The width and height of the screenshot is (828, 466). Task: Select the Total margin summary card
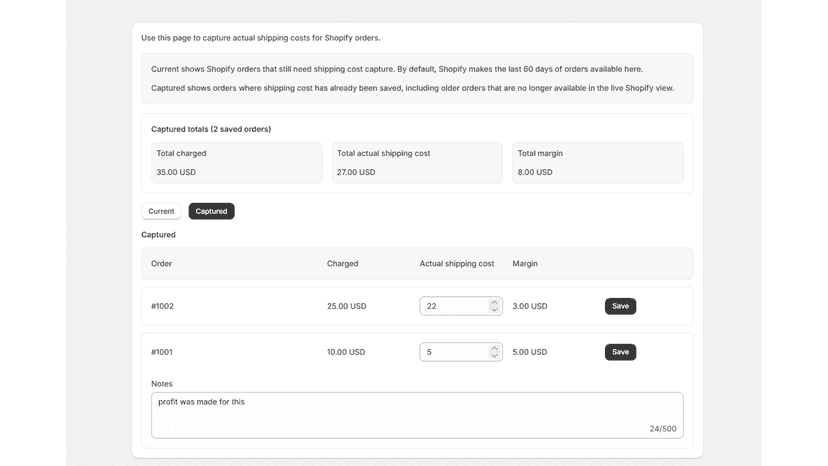tap(598, 163)
